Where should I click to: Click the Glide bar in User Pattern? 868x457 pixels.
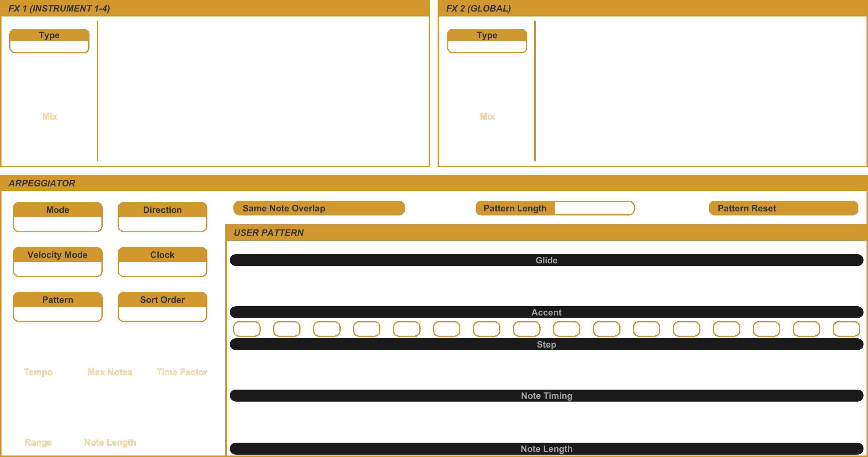547,260
